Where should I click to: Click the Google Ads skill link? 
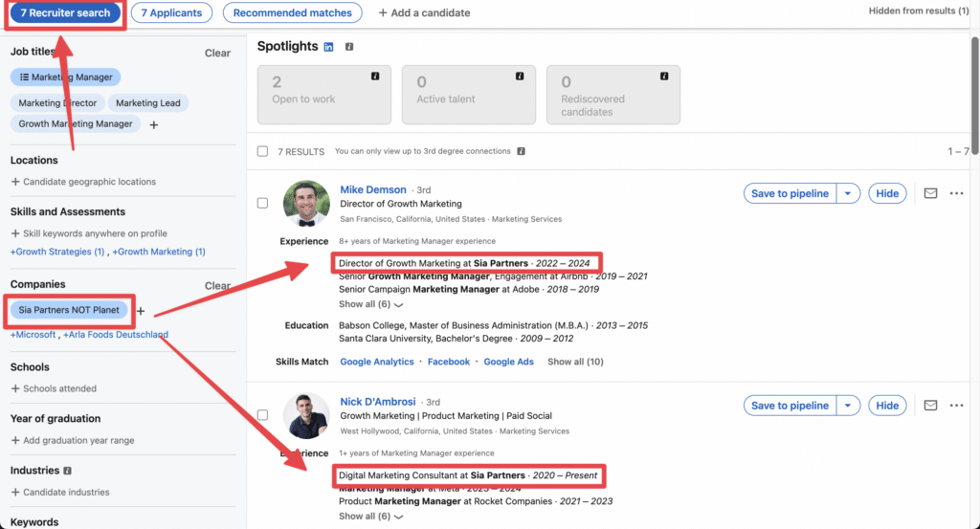coord(509,362)
